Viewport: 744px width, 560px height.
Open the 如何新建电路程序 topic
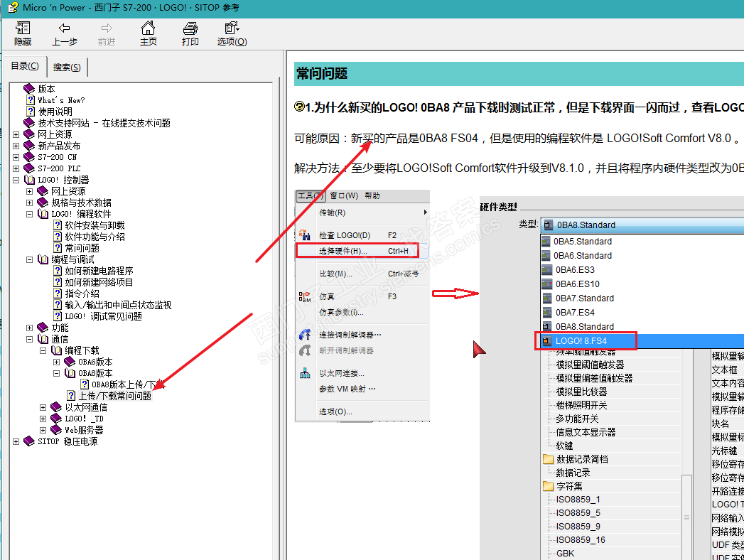99,271
